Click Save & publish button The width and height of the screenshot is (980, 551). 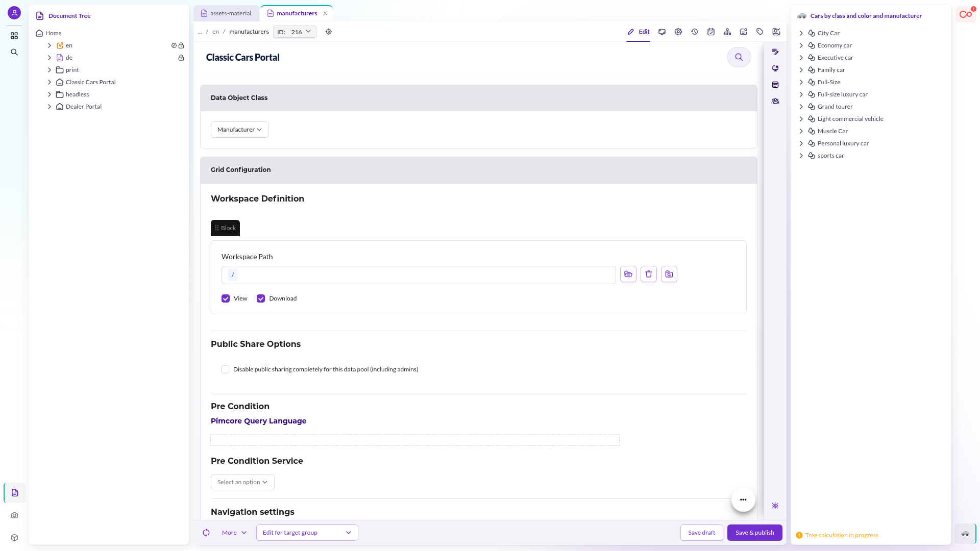click(754, 533)
